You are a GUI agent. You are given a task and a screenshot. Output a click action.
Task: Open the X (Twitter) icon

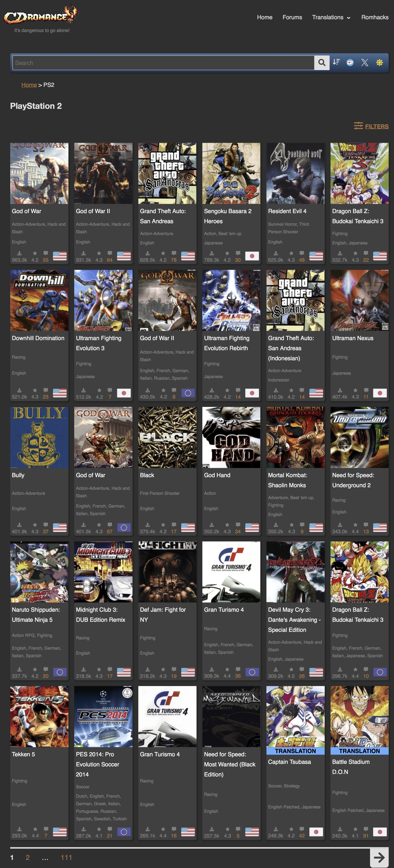365,62
